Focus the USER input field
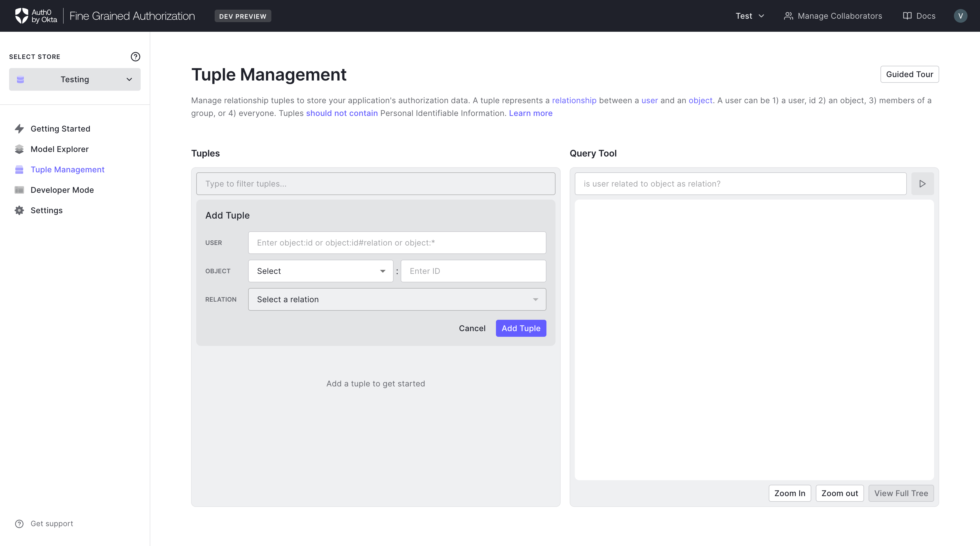 tap(397, 243)
